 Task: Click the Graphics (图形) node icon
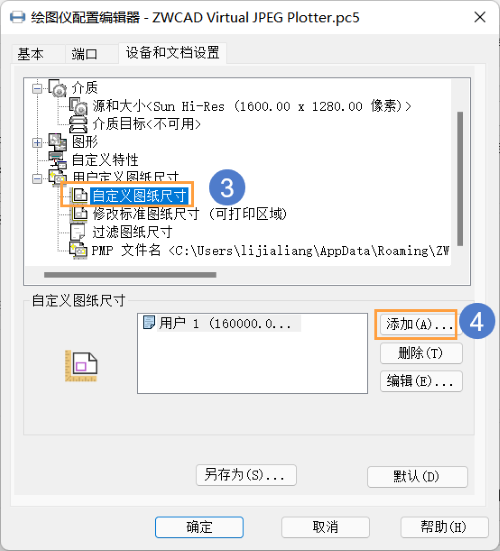(57, 142)
